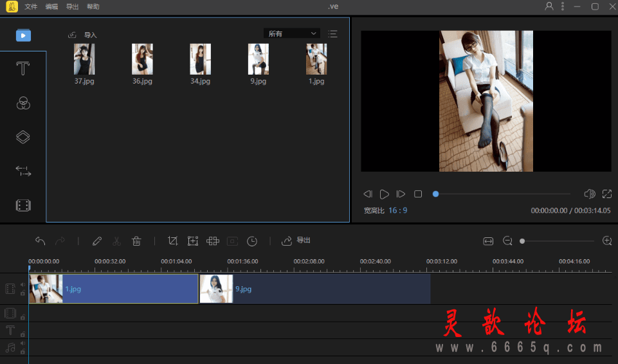Open the 导出 menu in menu bar
The width and height of the screenshot is (618, 364).
click(x=72, y=6)
